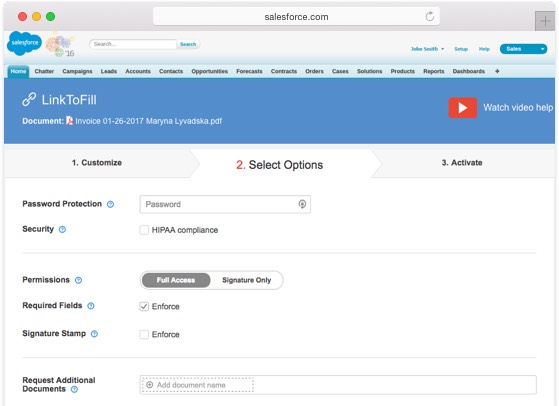
Task: Switch permissions to Signature Only
Action: coord(246,280)
